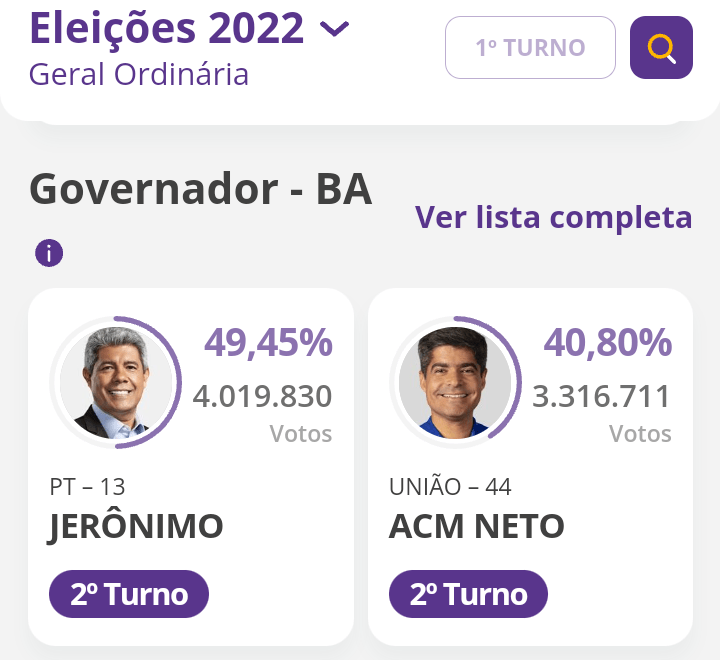This screenshot has height=660, width=720.
Task: Click the Eleições 2022 title
Action: 167,28
